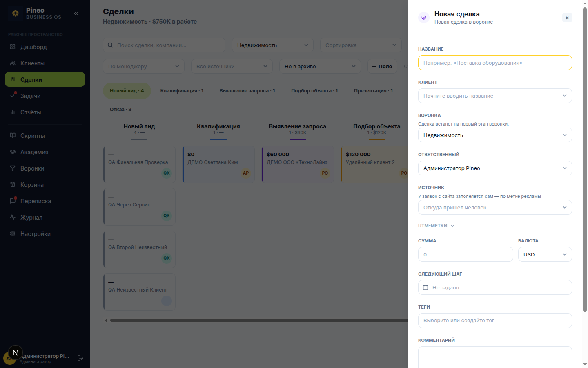
Task: Open the Отчёты reports icon
Action: click(x=13, y=112)
